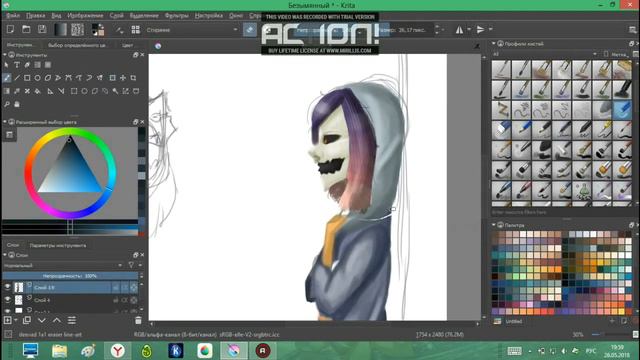Adjust the layer opacity slider
The width and height of the screenshot is (640, 360).
point(70,276)
